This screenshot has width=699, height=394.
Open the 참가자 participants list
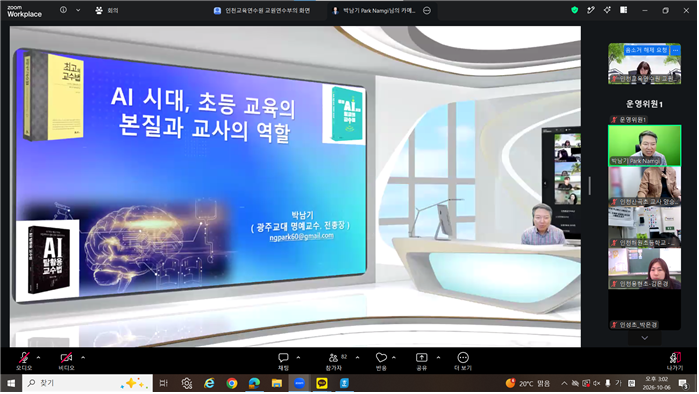(x=334, y=361)
